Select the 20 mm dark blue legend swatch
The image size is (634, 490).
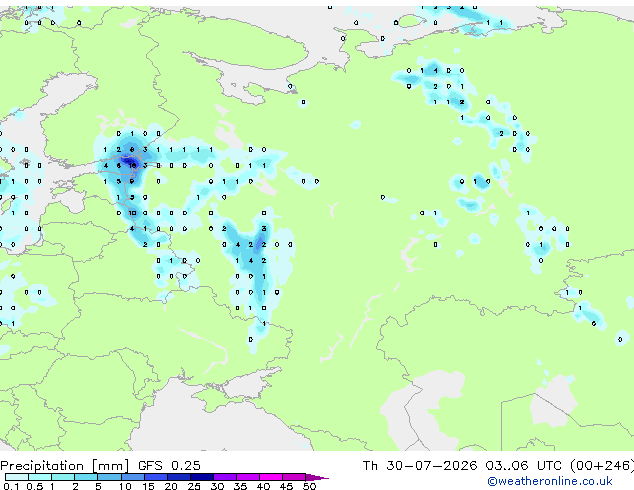pos(178,477)
